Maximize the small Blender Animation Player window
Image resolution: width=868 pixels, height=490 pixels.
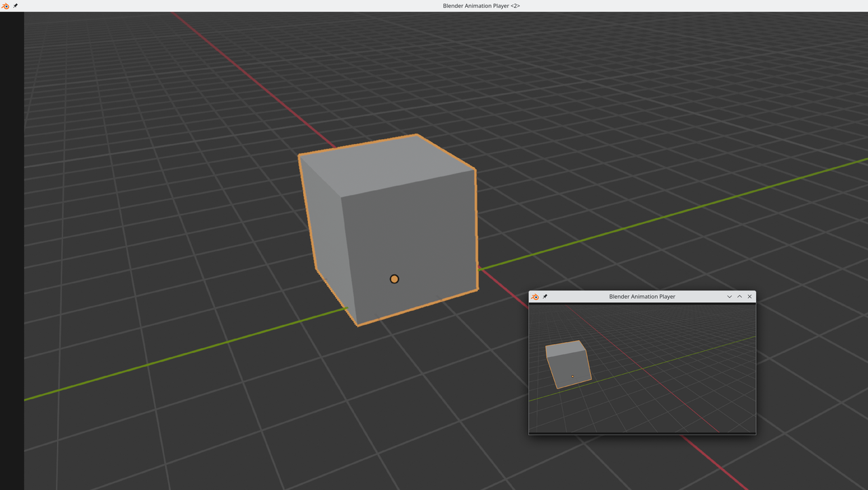point(739,297)
